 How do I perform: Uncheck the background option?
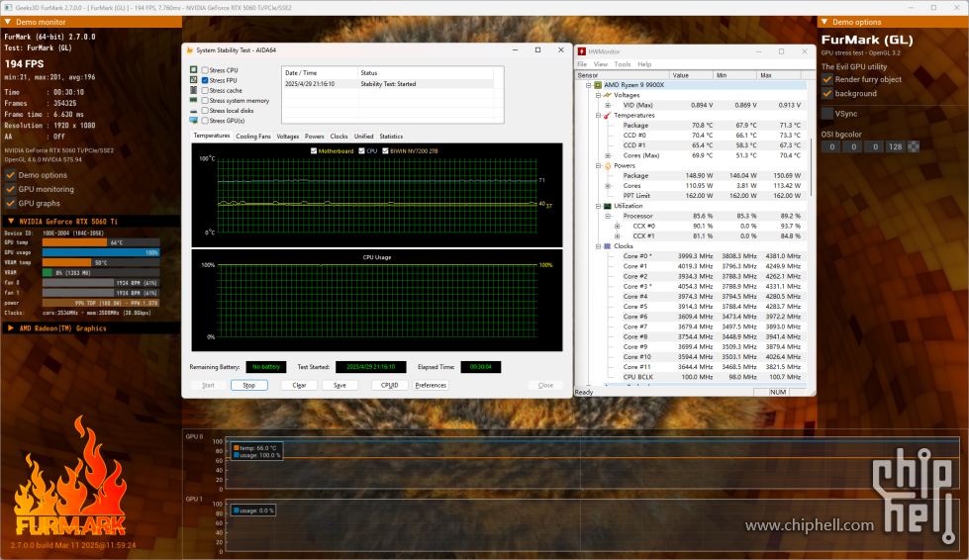tap(827, 94)
